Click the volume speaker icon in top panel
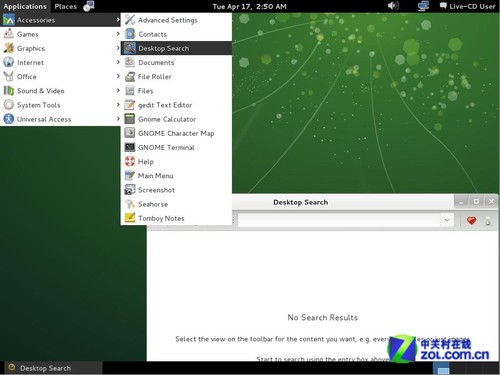 (393, 6)
